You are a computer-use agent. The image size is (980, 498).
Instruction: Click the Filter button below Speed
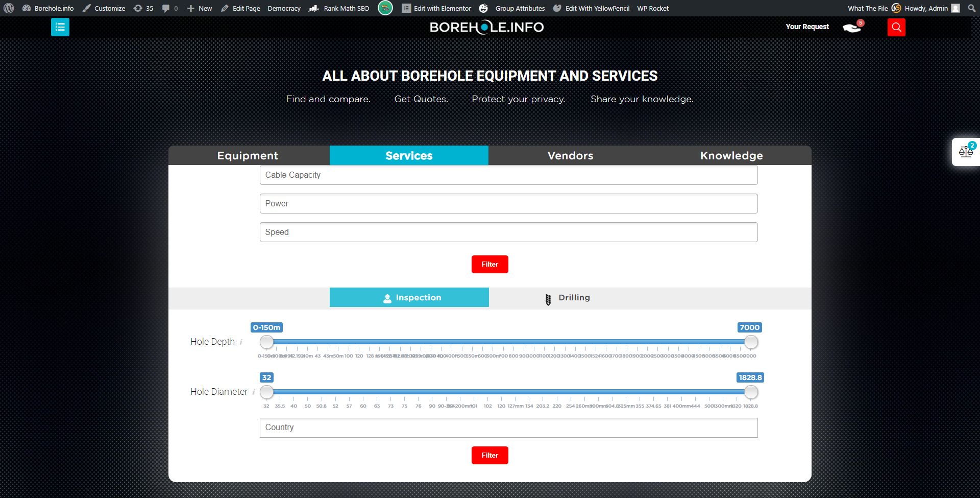pyautogui.click(x=489, y=264)
